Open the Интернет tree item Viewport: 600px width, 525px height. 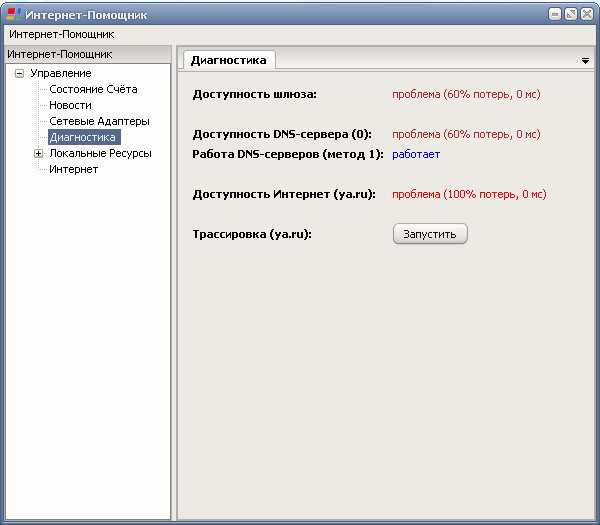[x=73, y=169]
